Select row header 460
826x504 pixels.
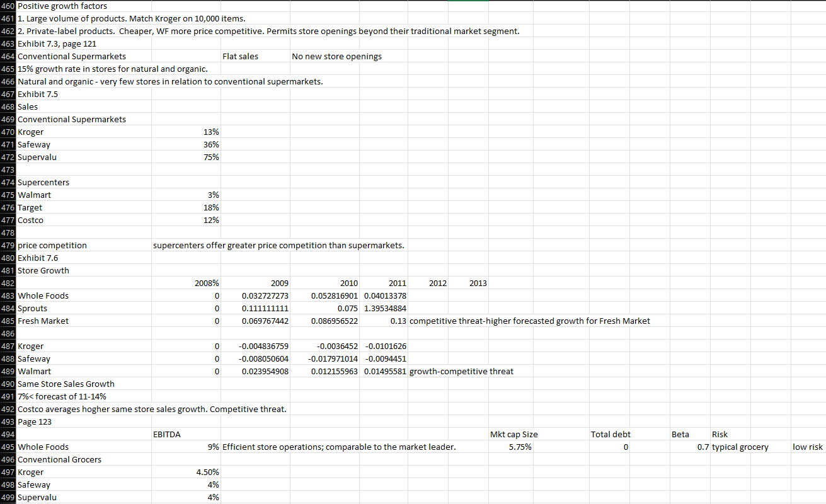coord(8,6)
